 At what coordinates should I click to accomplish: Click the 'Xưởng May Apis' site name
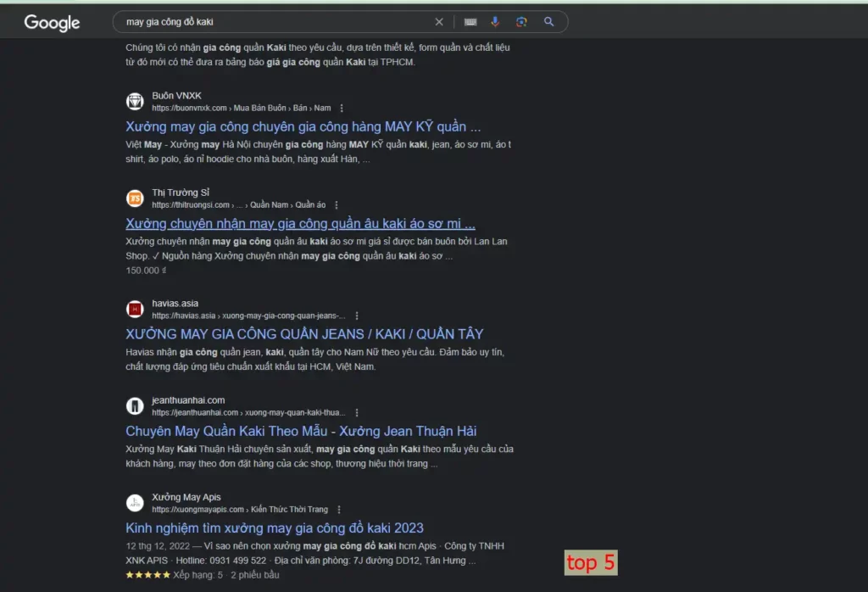click(x=186, y=497)
